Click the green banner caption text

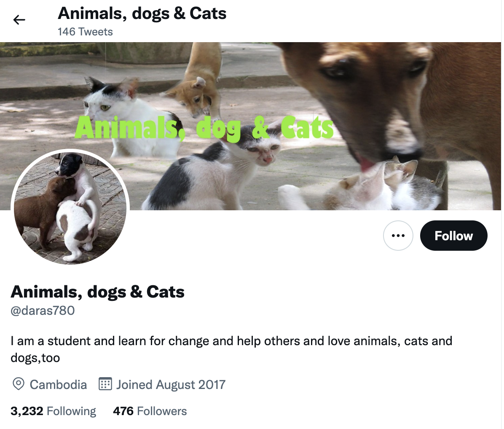[204, 128]
